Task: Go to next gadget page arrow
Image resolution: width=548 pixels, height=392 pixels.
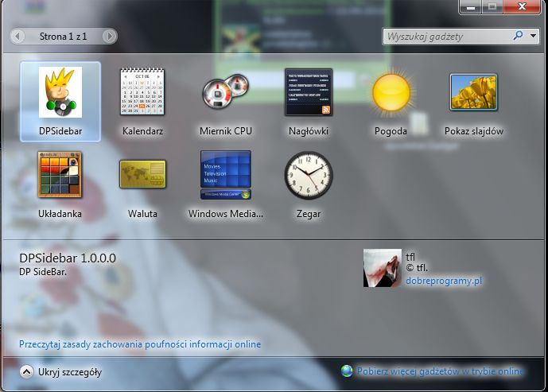Action: point(110,36)
